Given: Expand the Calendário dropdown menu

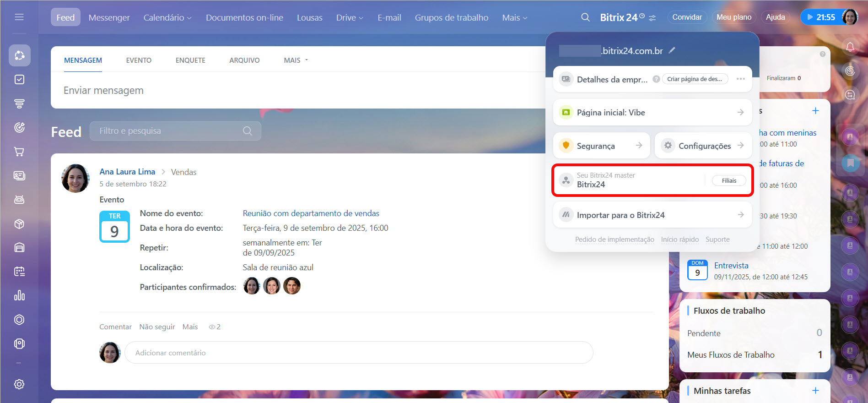Looking at the screenshot, I should [x=167, y=17].
